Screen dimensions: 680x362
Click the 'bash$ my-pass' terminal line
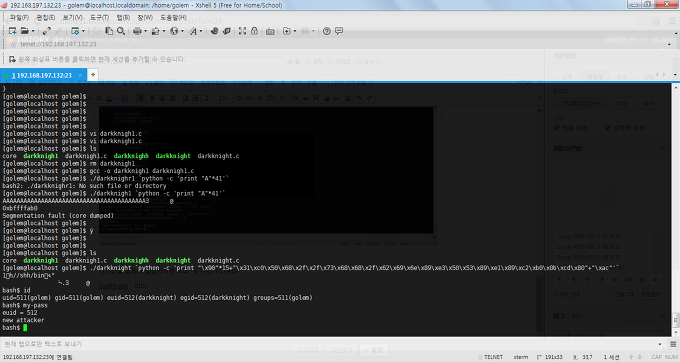pyautogui.click(x=25, y=305)
